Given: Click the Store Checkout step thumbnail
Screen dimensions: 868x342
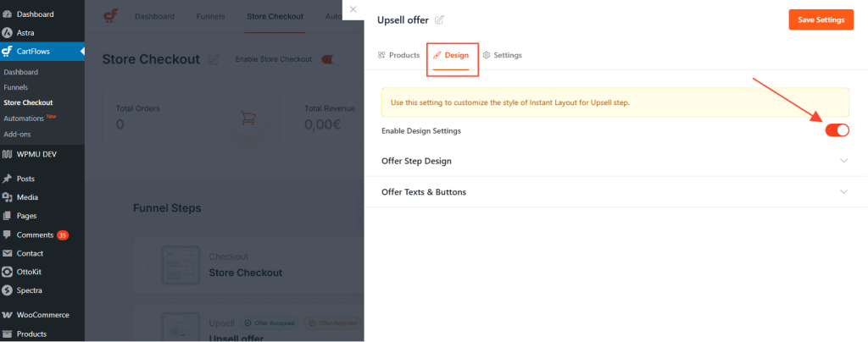Looking at the screenshot, I should tap(181, 265).
